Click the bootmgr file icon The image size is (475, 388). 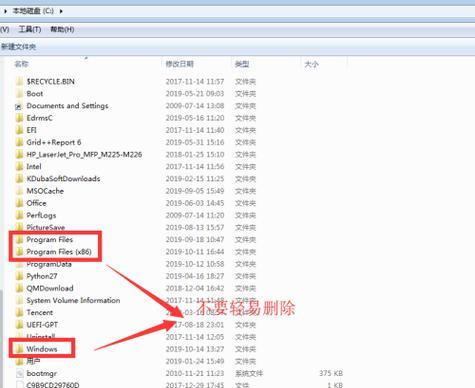pos(20,373)
